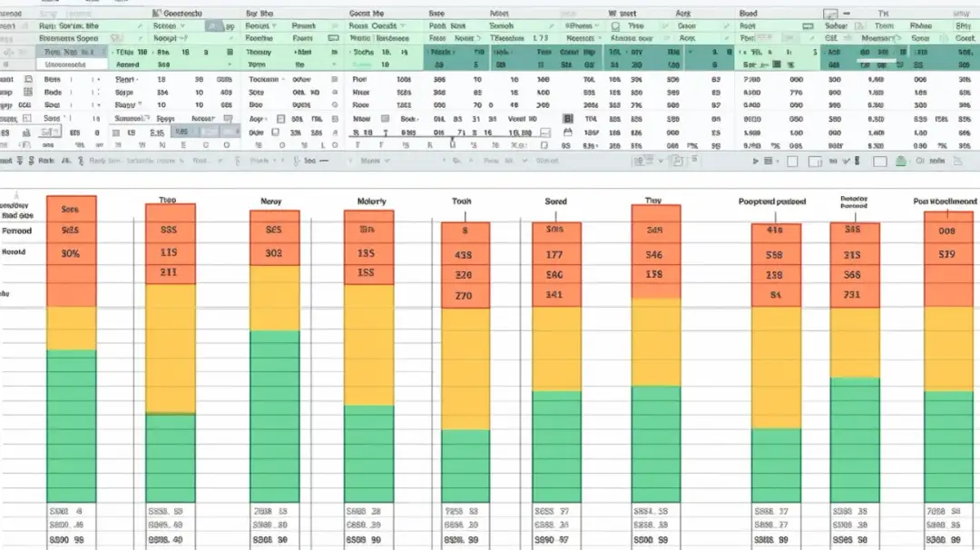This screenshot has height=550, width=980.
Task: Click the green shape icon in bottom toolbar
Action: [x=900, y=161]
